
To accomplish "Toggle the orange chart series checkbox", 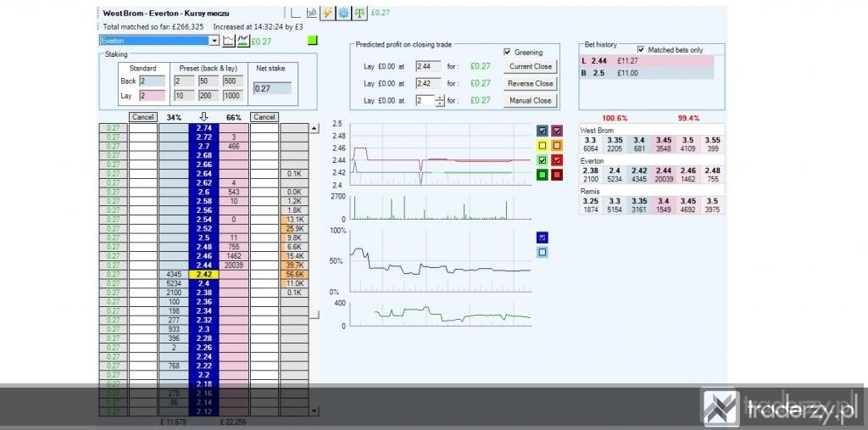I will 558,146.
